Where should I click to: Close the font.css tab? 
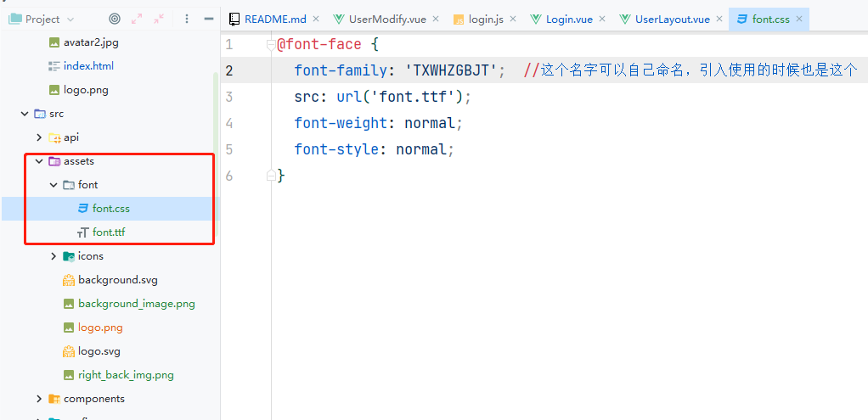tap(799, 19)
